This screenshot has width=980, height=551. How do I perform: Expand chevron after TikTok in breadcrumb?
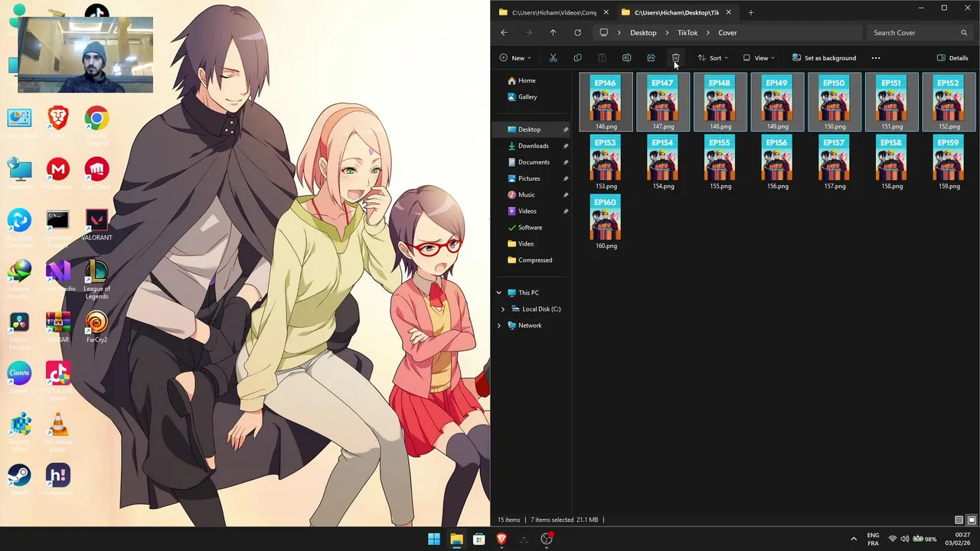707,33
